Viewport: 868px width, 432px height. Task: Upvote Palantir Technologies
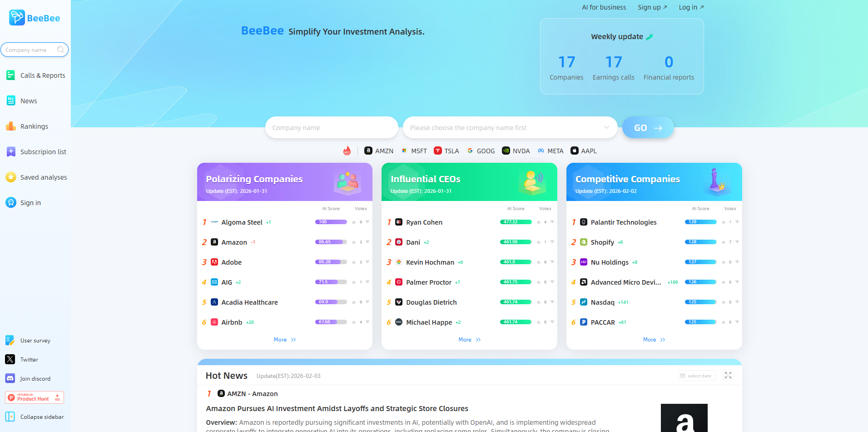[724, 222]
